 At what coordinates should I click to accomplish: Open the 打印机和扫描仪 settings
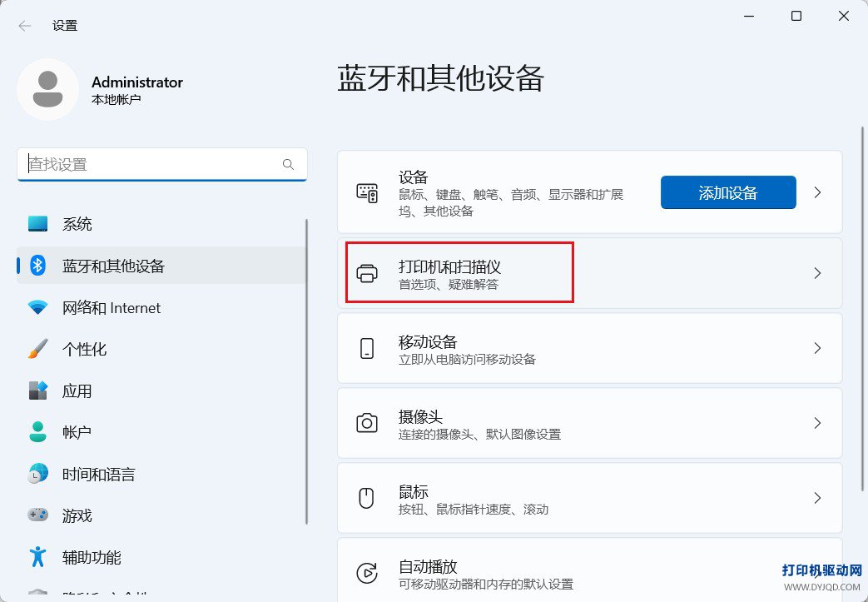pyautogui.click(x=589, y=273)
